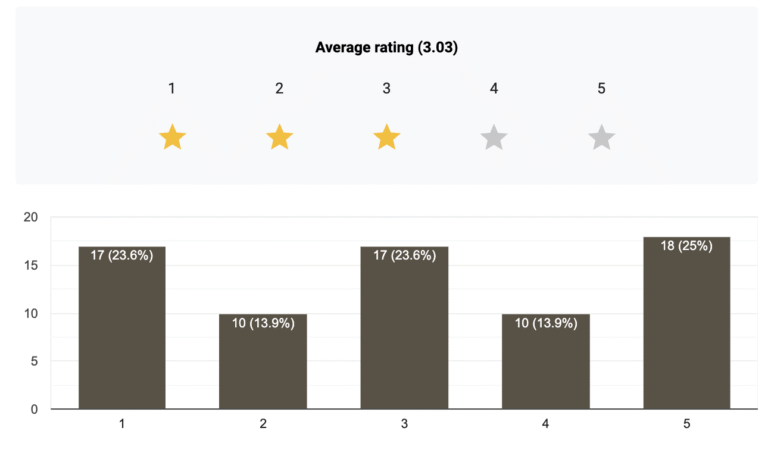Screen dimensions: 768x456
Task: Click the second gold star
Action: coord(280,138)
